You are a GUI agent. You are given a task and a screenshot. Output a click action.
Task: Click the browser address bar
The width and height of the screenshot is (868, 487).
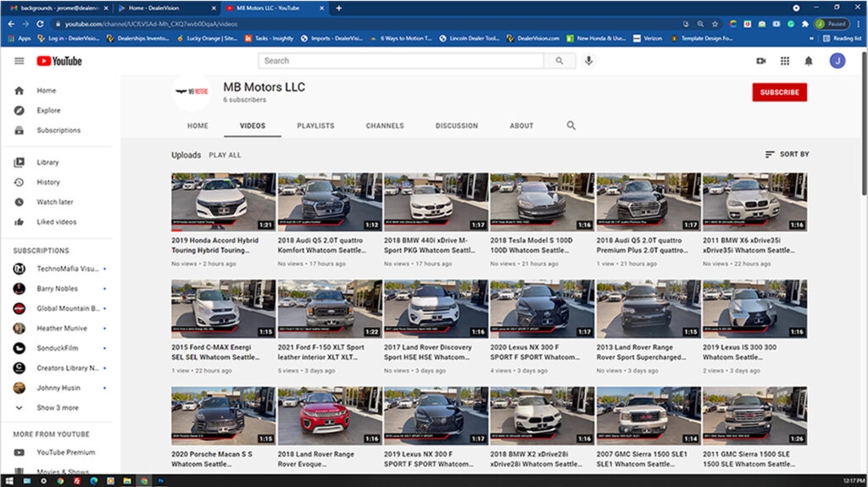click(365, 24)
